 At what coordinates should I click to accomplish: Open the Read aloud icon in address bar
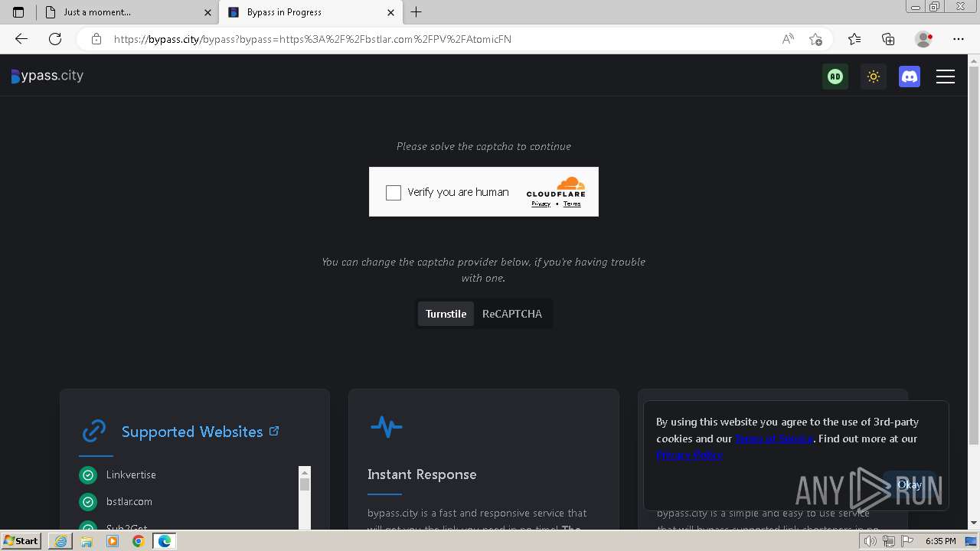(x=787, y=39)
